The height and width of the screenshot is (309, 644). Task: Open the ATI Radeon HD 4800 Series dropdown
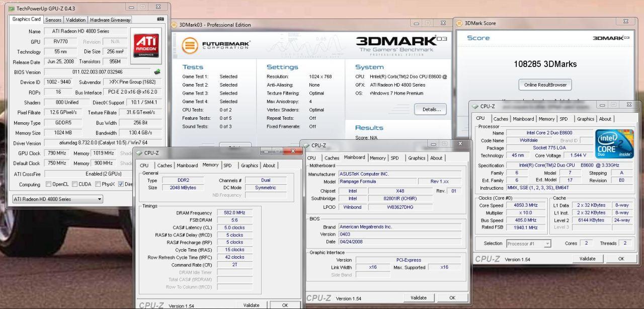click(57, 199)
